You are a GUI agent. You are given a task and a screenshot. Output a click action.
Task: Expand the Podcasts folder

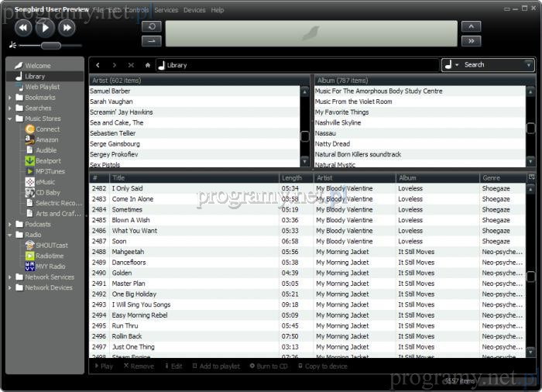10,224
